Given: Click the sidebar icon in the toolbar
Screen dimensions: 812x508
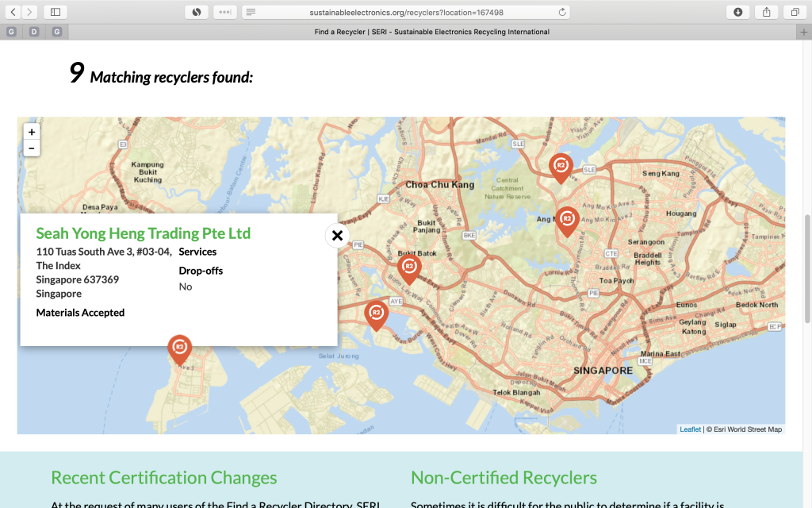Looking at the screenshot, I should pos(54,12).
